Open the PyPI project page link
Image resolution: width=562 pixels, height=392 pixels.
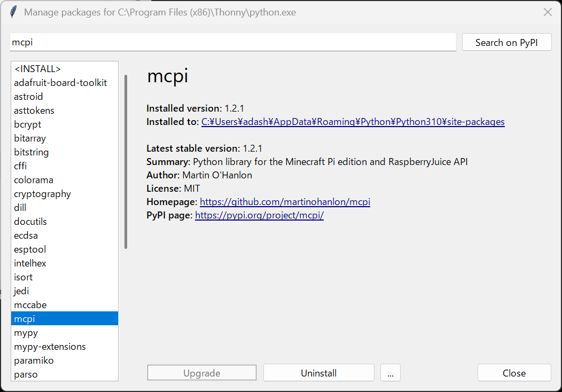[x=260, y=215]
